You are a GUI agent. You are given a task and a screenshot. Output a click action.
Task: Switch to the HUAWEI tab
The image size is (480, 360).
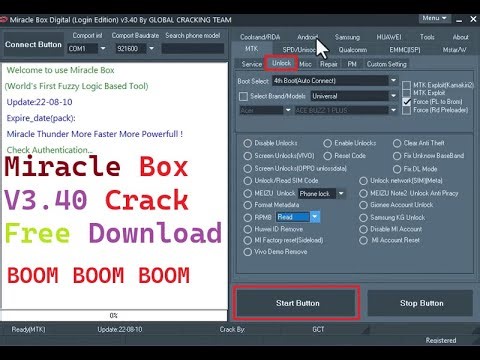(389, 37)
